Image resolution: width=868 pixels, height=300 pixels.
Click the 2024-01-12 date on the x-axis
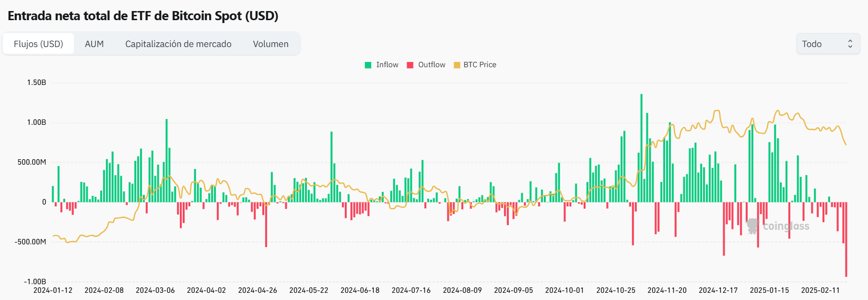click(53, 290)
